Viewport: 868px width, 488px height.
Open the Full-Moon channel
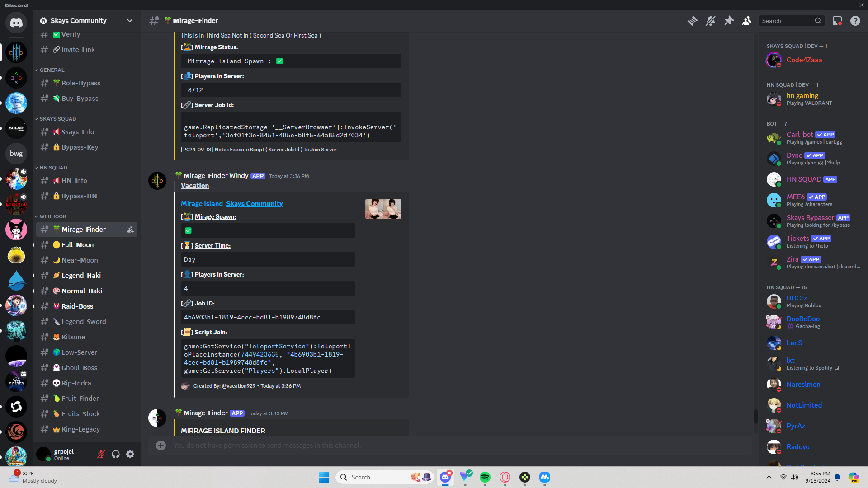coord(87,245)
